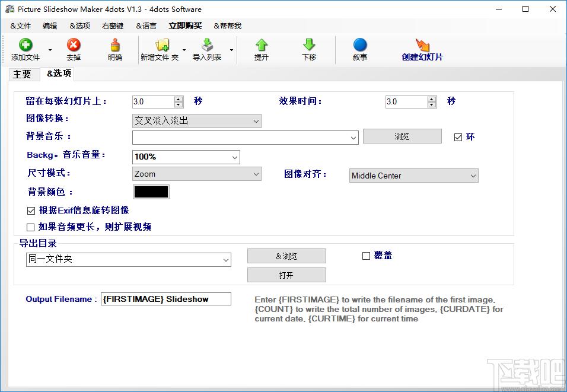567x392 pixels.
Task: Increase 留在每张幻灯片上 duration with up arrow
Action: (x=179, y=98)
